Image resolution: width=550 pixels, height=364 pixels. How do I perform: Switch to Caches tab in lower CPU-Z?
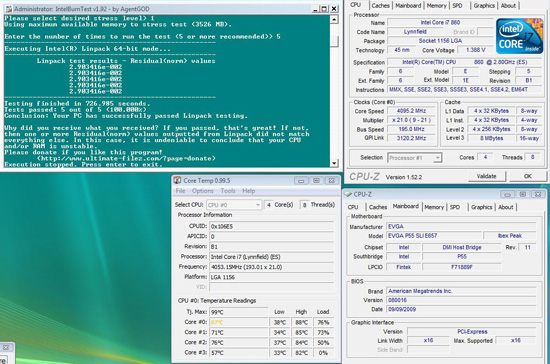(378, 207)
